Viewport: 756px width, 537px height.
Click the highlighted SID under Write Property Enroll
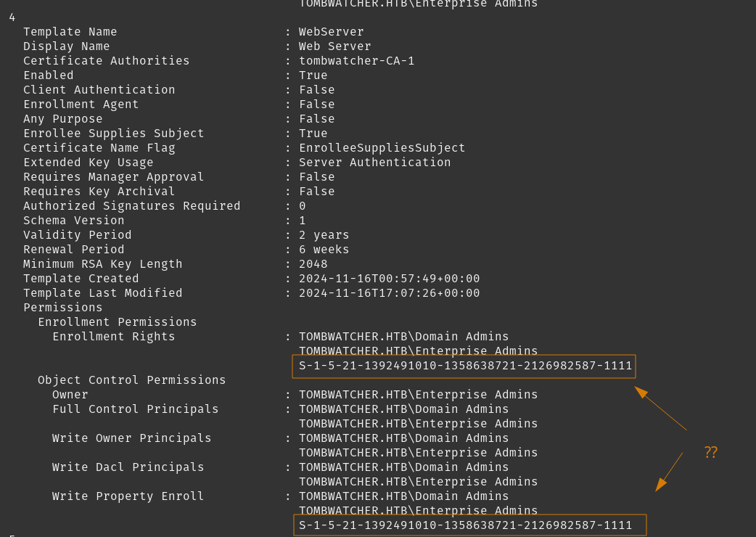click(465, 525)
